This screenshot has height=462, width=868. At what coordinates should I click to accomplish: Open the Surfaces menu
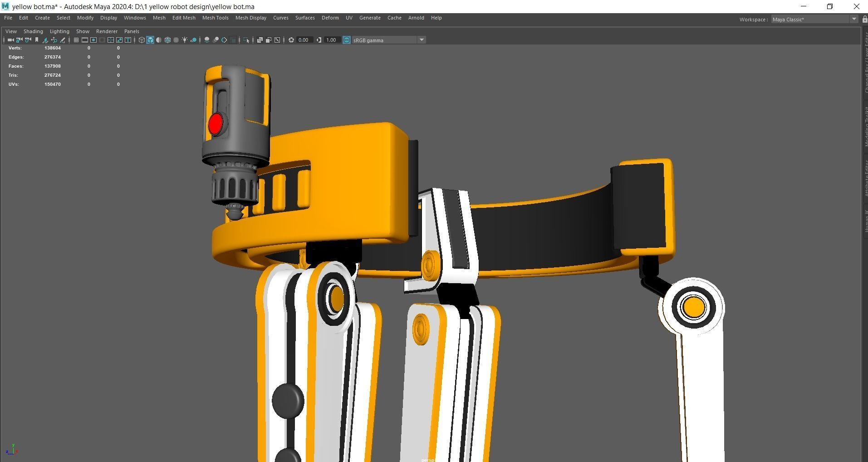[x=305, y=18]
